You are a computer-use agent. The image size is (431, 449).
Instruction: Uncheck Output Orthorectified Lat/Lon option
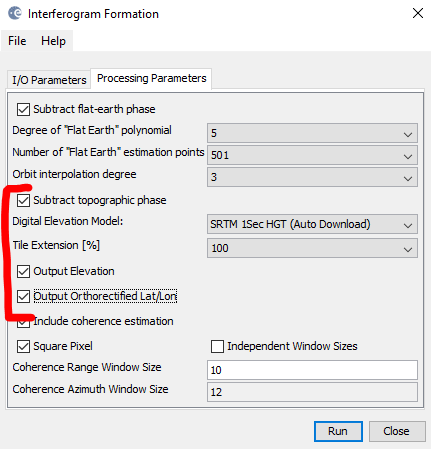[23, 296]
